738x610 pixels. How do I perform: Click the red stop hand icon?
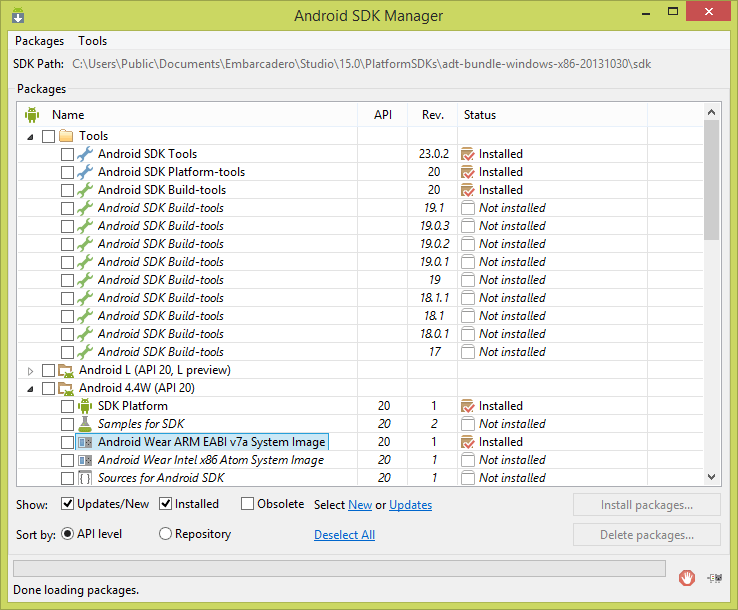pos(687,578)
